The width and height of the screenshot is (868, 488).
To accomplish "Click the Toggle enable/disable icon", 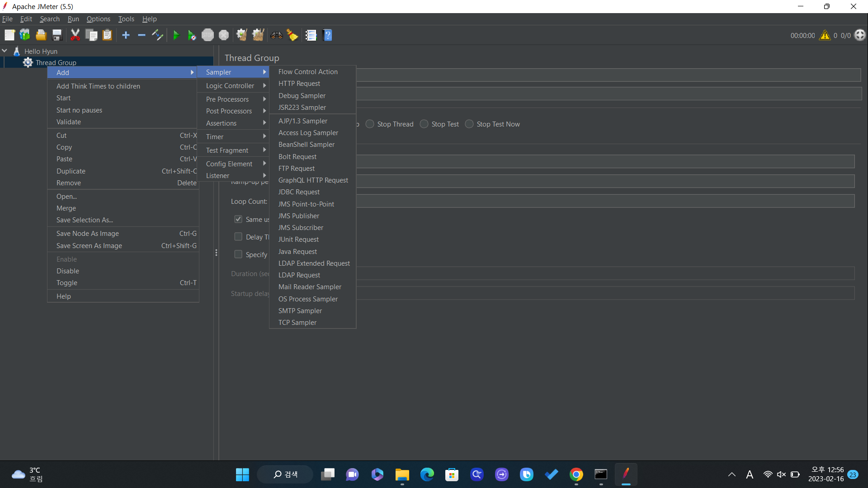I will [x=157, y=35].
